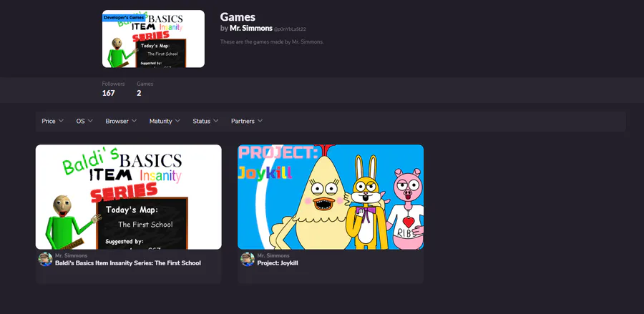Open the Baldi's Basics Item Insanity Series title link

click(x=128, y=263)
